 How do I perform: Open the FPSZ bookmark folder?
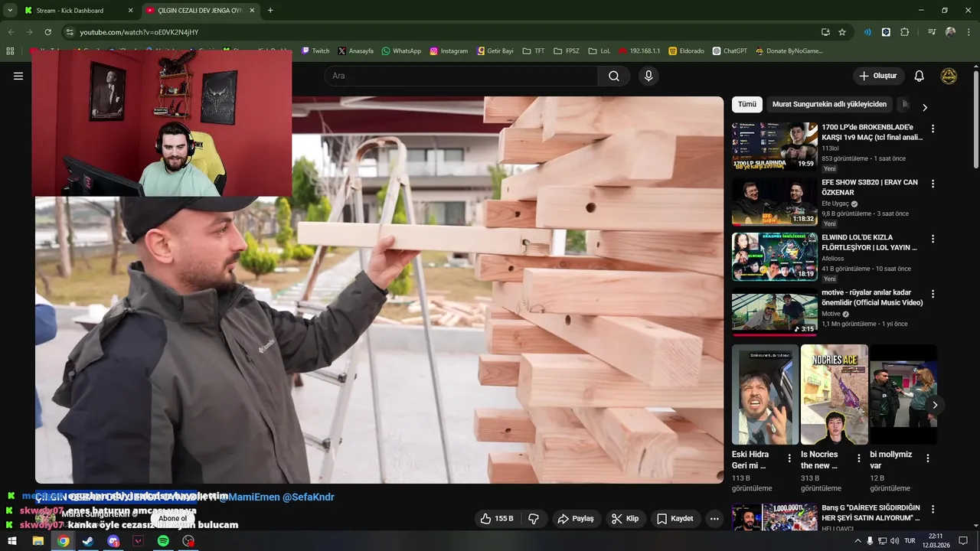pyautogui.click(x=567, y=51)
